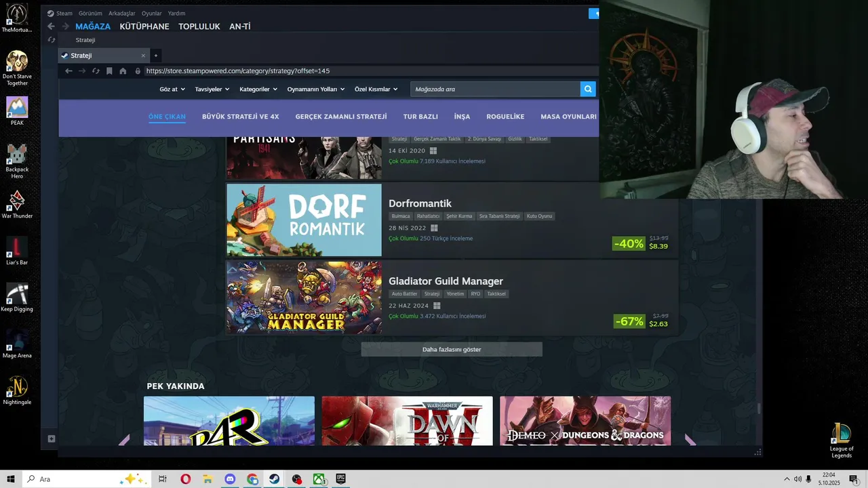
Task: Expand the Göz at dropdown
Action: (x=172, y=89)
